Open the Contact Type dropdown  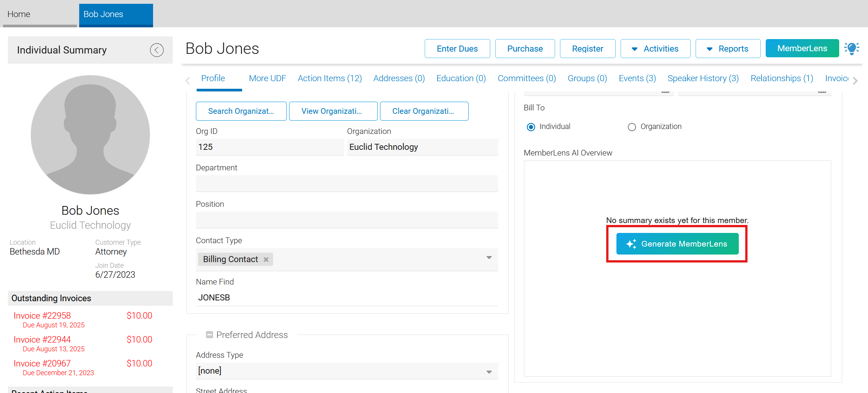(x=489, y=258)
